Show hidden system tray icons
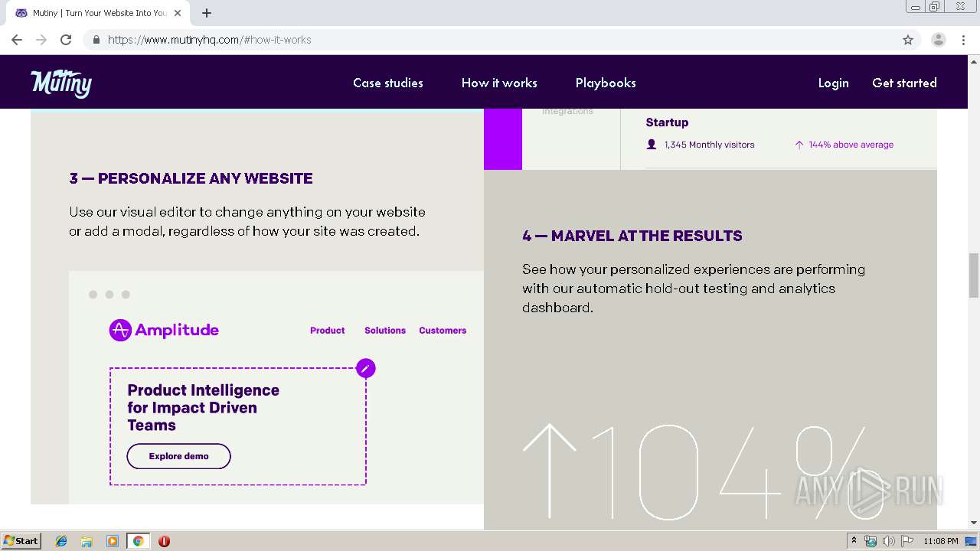 pos(854,541)
